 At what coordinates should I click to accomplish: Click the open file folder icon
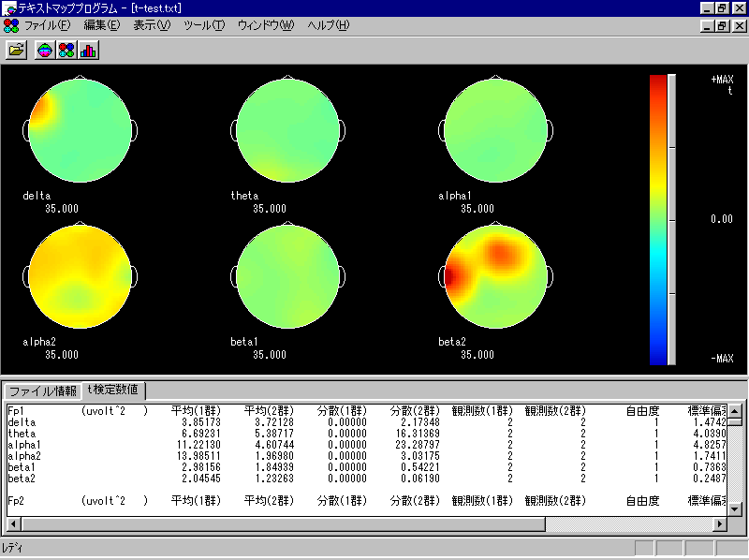[16, 51]
